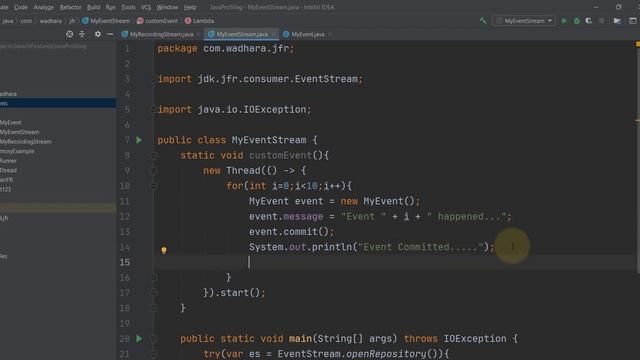640x360 pixels.
Task: Open project panel settings gear
Action: pos(98,34)
